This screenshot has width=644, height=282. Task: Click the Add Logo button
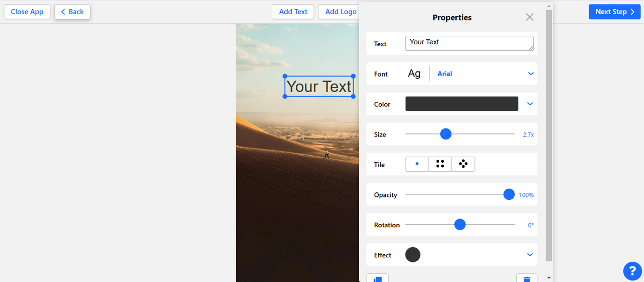click(x=340, y=12)
